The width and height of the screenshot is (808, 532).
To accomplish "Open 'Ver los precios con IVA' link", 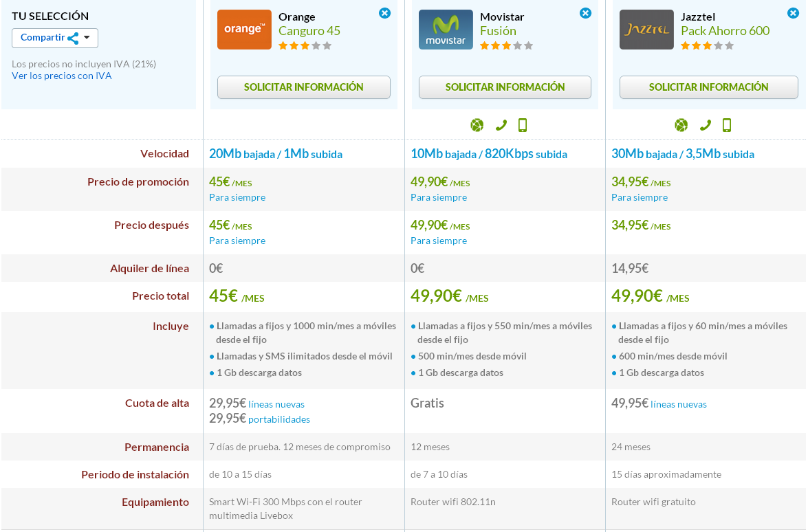I will pos(62,76).
